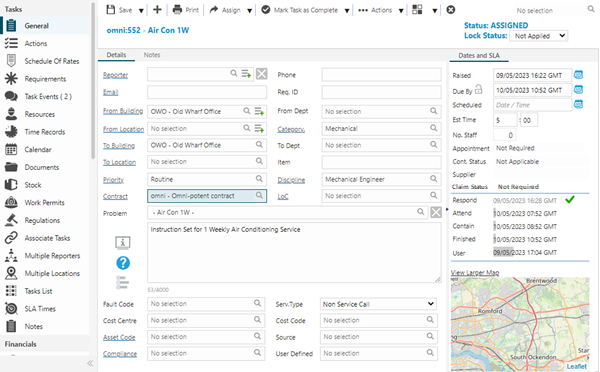
Task: Search the From Location field magnifier
Action: (247, 128)
